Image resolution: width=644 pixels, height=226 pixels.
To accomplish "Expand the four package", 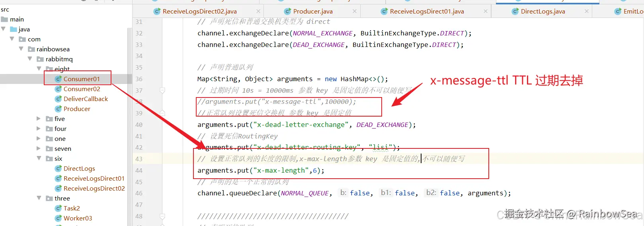I will tap(39, 129).
